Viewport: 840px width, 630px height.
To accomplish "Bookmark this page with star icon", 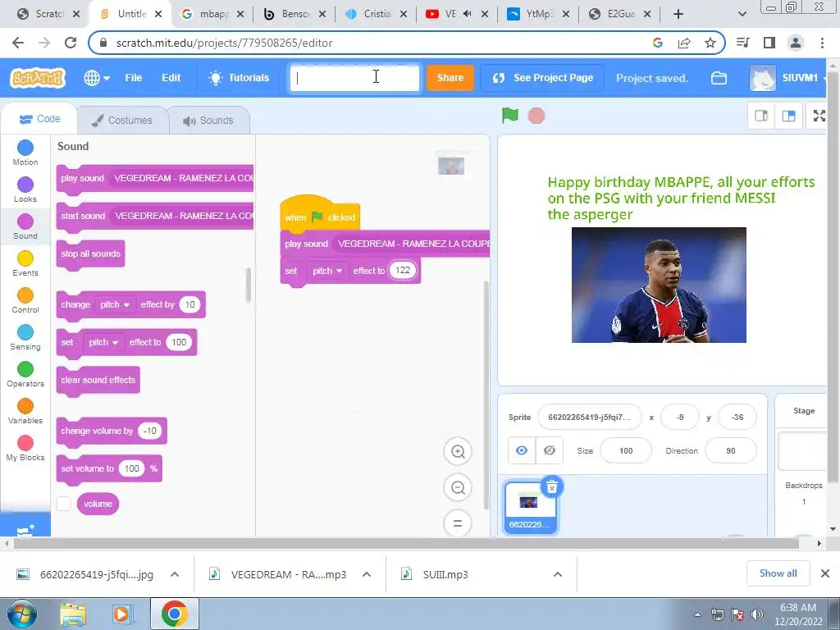I will click(710, 43).
